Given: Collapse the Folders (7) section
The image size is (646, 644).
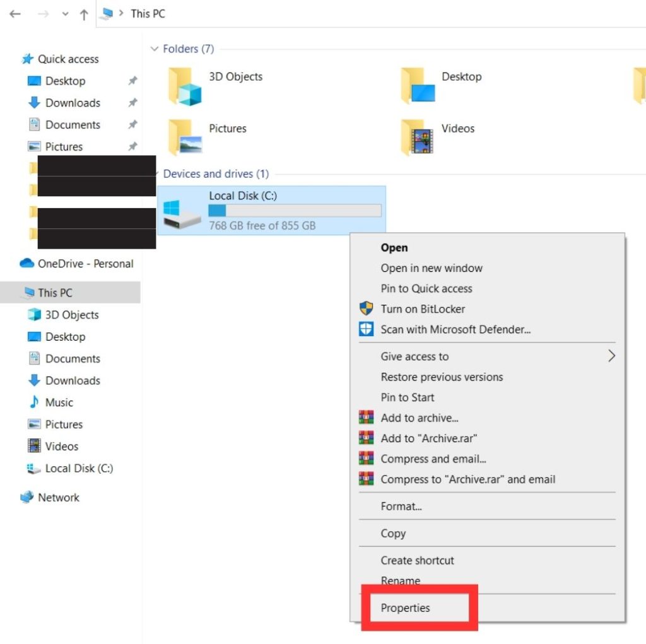Looking at the screenshot, I should coord(155,49).
